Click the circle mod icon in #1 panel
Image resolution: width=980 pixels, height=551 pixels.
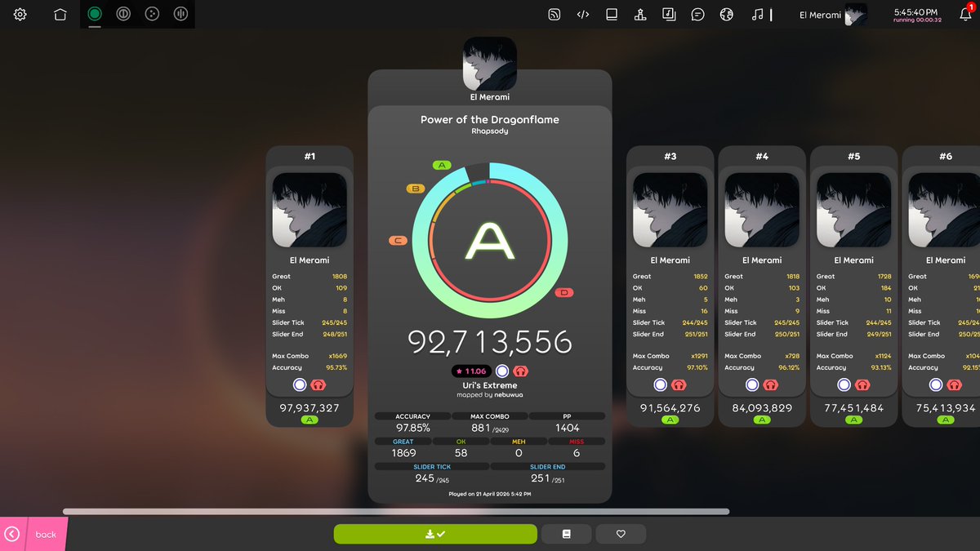coord(300,385)
